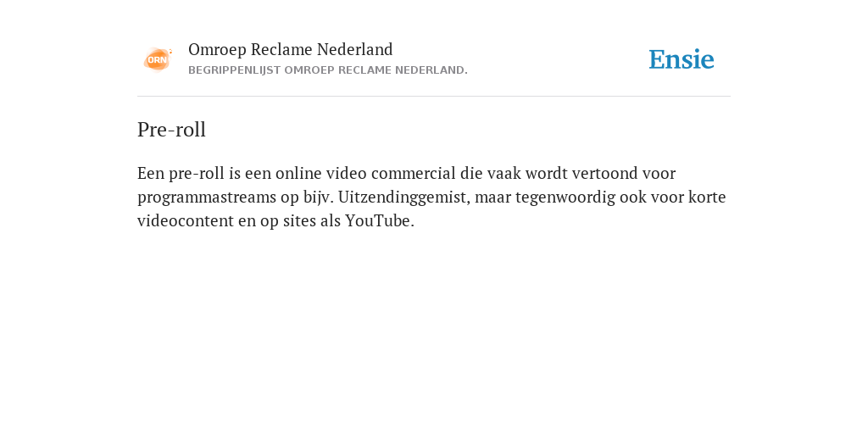The width and height of the screenshot is (868, 434).
Task: Click the Pre-roll heading
Action: [x=171, y=130]
